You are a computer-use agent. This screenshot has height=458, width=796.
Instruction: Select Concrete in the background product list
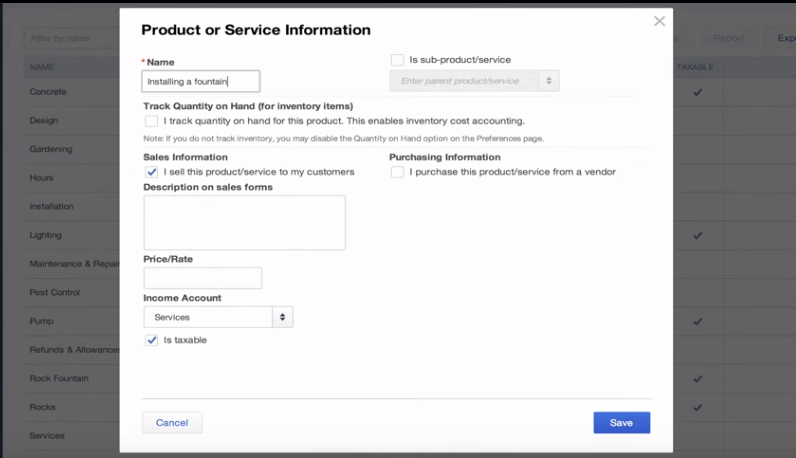[x=48, y=92]
